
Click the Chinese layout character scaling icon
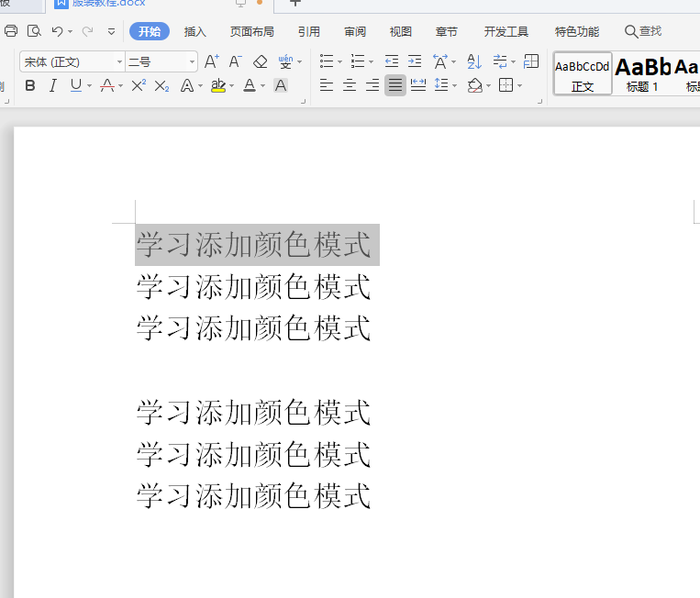click(440, 61)
